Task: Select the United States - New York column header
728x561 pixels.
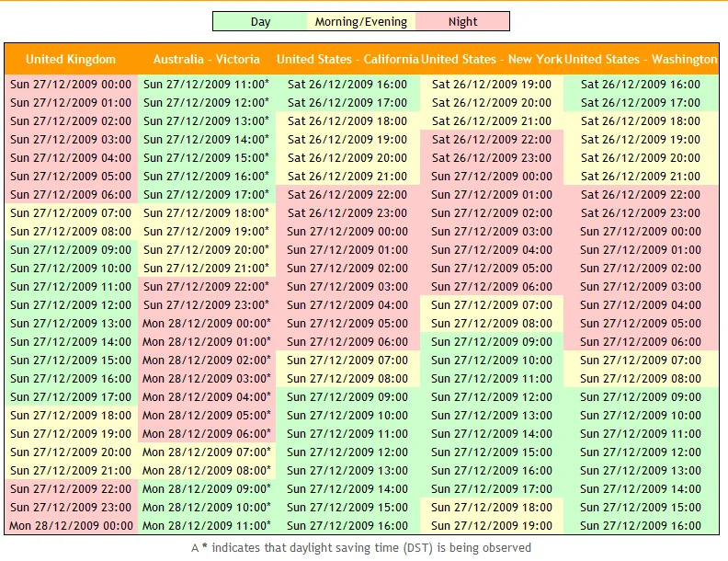Action: [x=492, y=59]
